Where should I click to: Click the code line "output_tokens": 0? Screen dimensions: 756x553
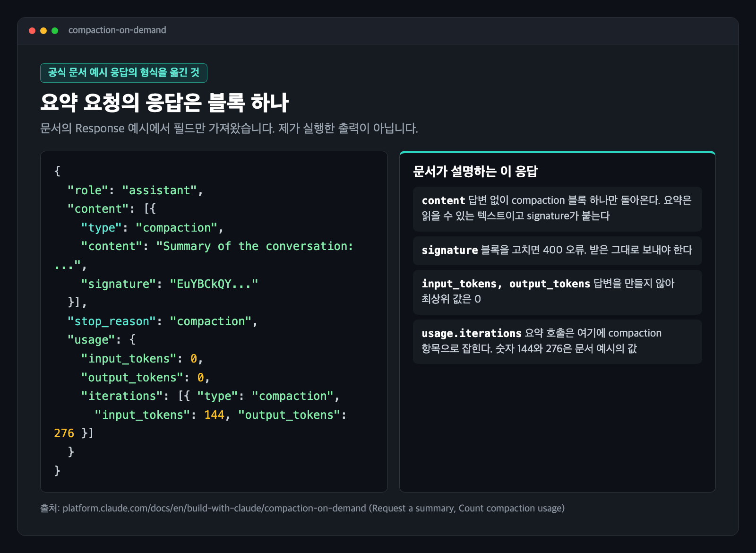(x=145, y=378)
